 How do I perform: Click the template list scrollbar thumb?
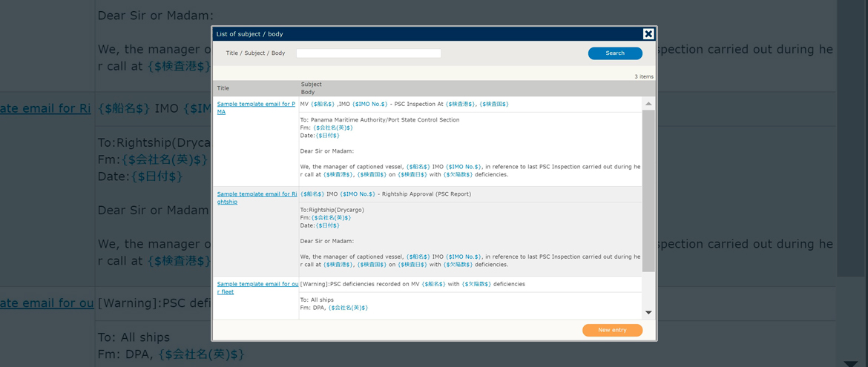pyautogui.click(x=648, y=191)
